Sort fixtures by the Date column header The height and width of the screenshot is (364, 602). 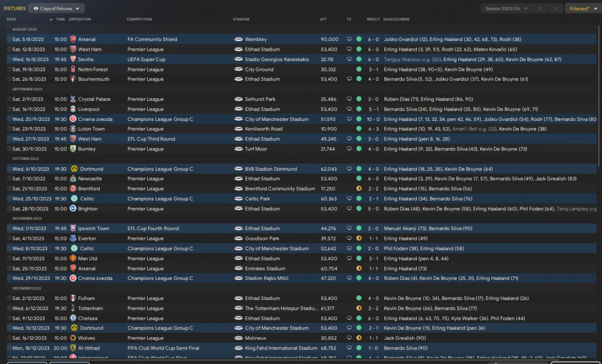pos(11,19)
